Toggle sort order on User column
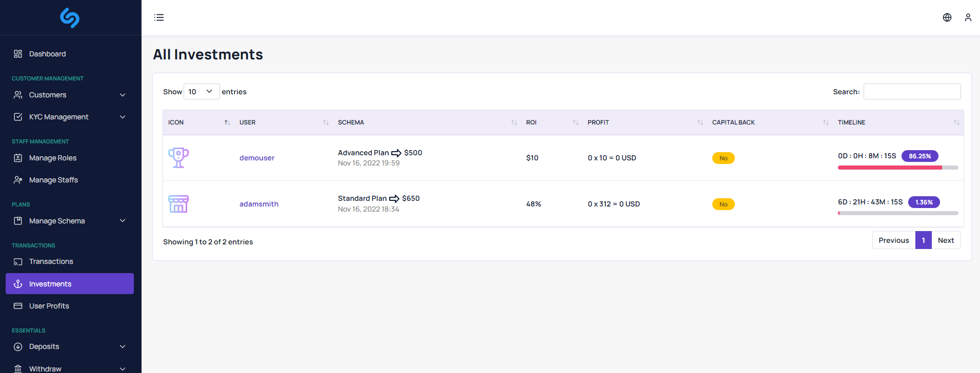Viewport: 980px width, 373px height. (326, 122)
